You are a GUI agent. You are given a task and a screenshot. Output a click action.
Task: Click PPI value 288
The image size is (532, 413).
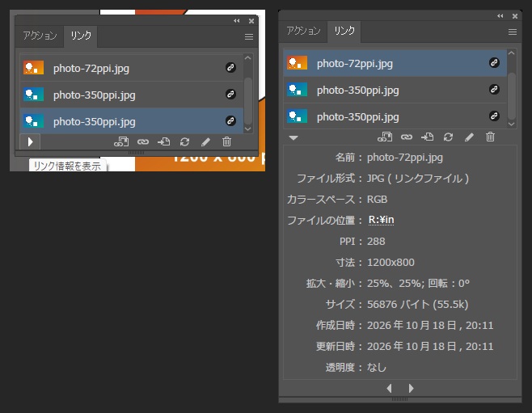[x=376, y=242]
